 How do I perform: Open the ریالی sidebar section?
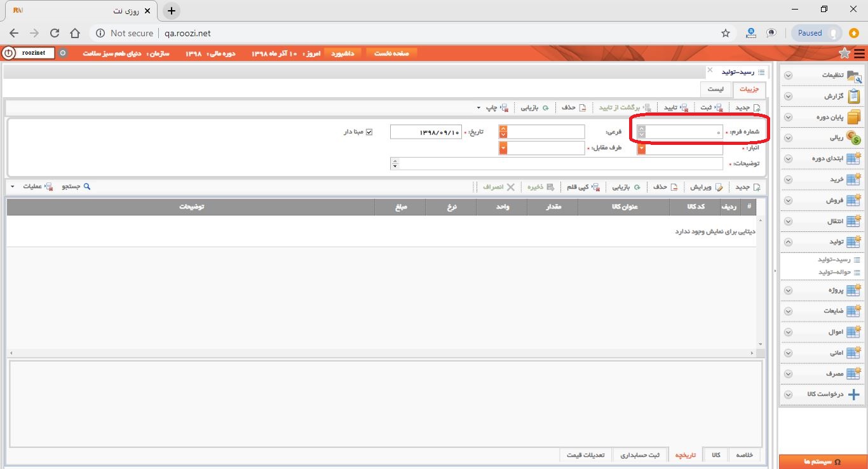pyautogui.click(x=822, y=137)
